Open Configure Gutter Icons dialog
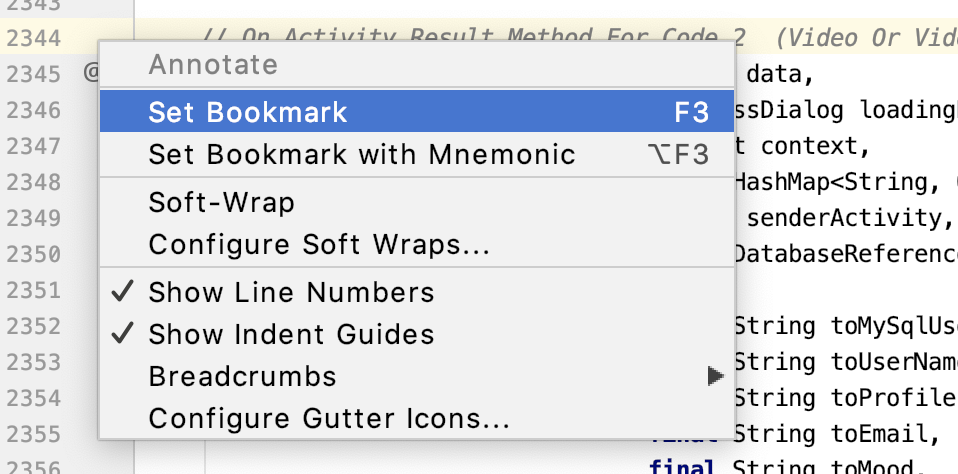Screen dimensions: 958x474 pos(329,418)
